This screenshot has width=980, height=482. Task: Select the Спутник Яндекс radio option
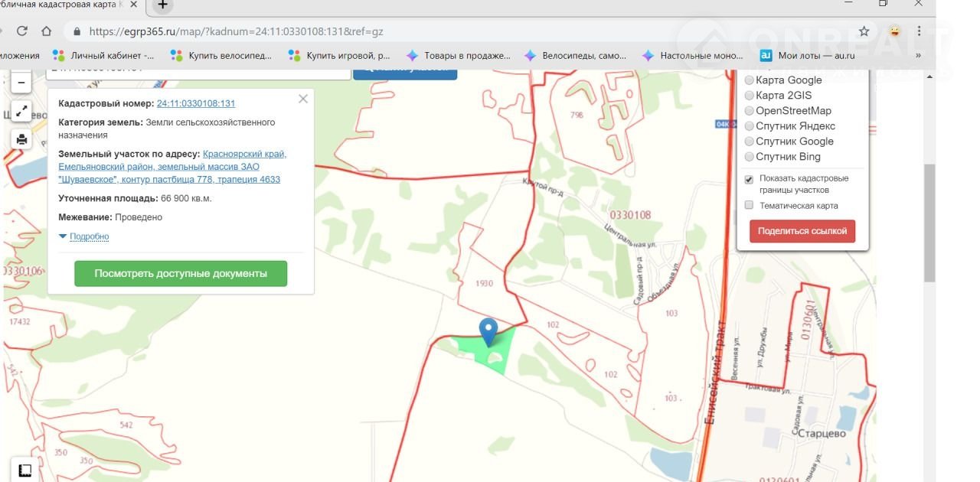click(750, 126)
